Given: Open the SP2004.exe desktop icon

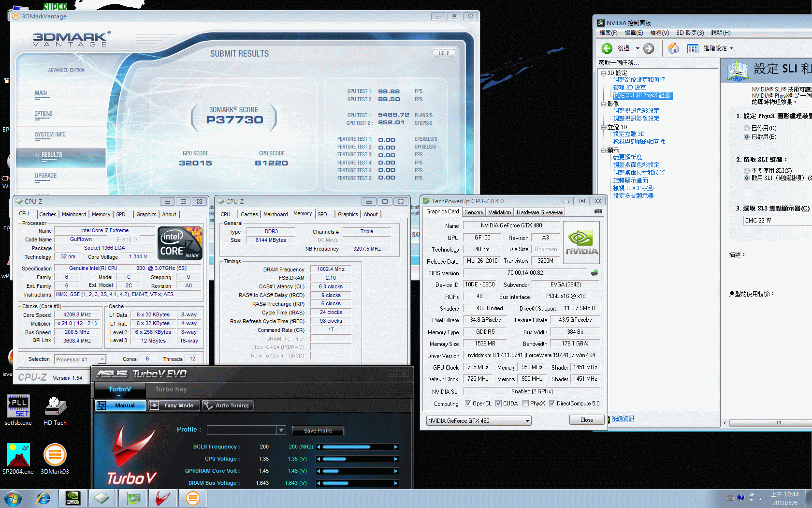Looking at the screenshot, I should pyautogui.click(x=18, y=459).
